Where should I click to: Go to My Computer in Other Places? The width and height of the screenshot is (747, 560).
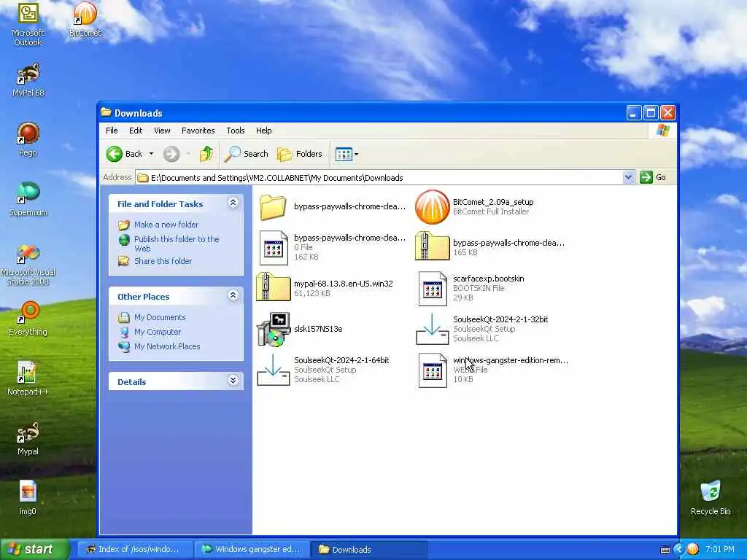[x=158, y=332]
